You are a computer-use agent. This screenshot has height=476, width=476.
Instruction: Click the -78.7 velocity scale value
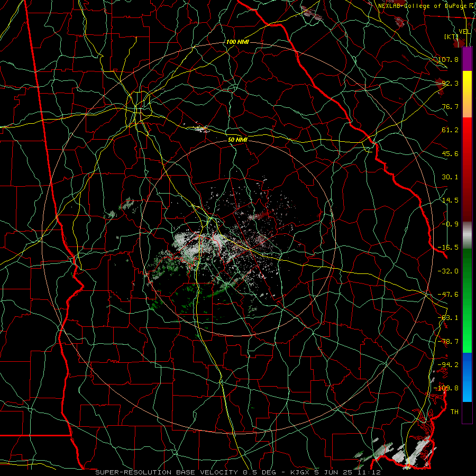pos(448,342)
